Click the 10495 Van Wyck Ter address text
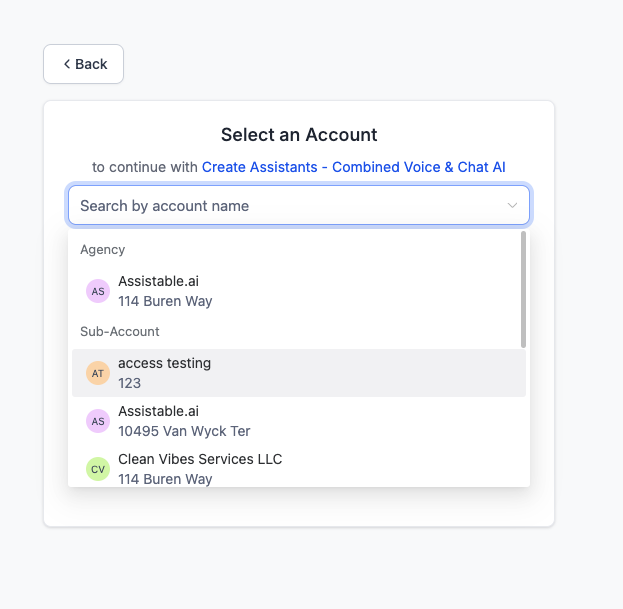The width and height of the screenshot is (623, 609). pos(184,431)
